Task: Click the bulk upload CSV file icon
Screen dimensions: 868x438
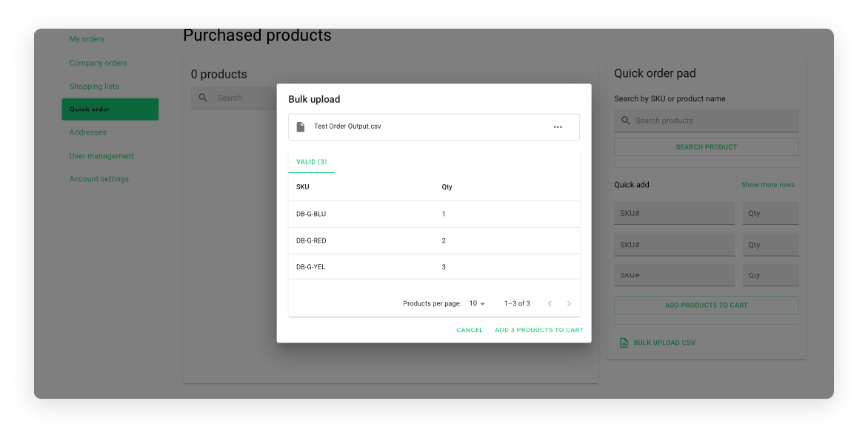Action: 624,343
